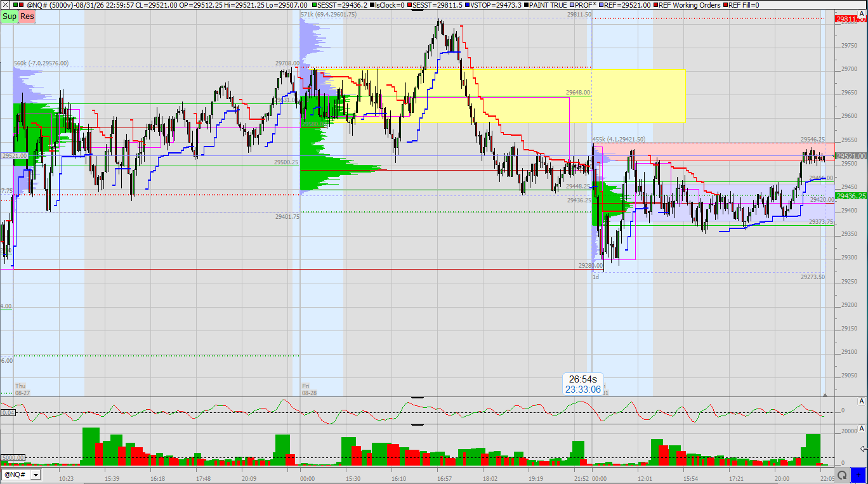Click the red 29811.50 price marker
868x484 pixels.
click(851, 20)
